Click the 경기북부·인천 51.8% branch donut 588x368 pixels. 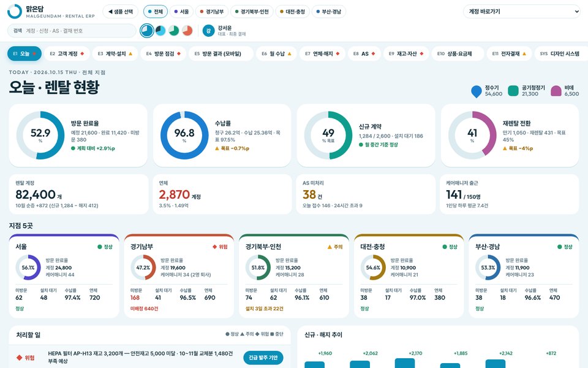258,267
